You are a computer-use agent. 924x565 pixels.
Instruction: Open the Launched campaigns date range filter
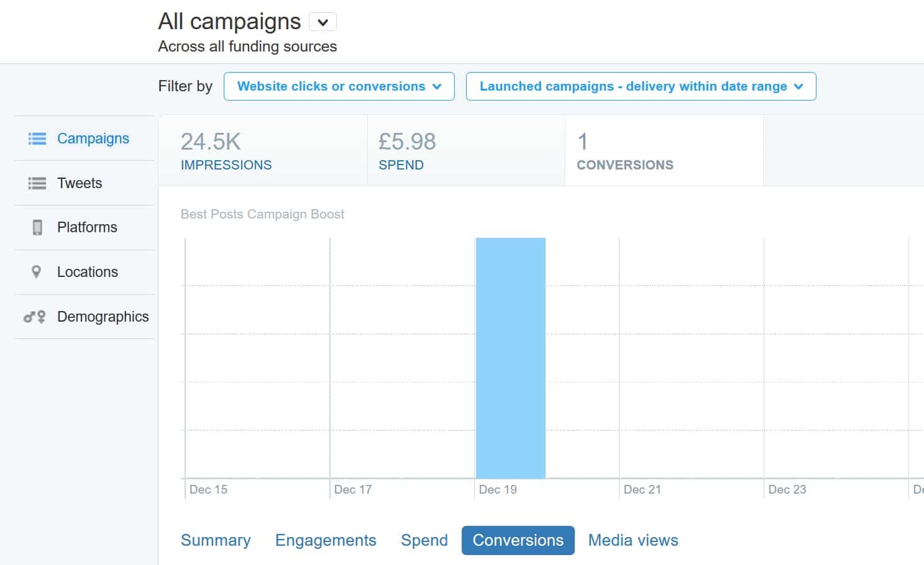point(641,86)
